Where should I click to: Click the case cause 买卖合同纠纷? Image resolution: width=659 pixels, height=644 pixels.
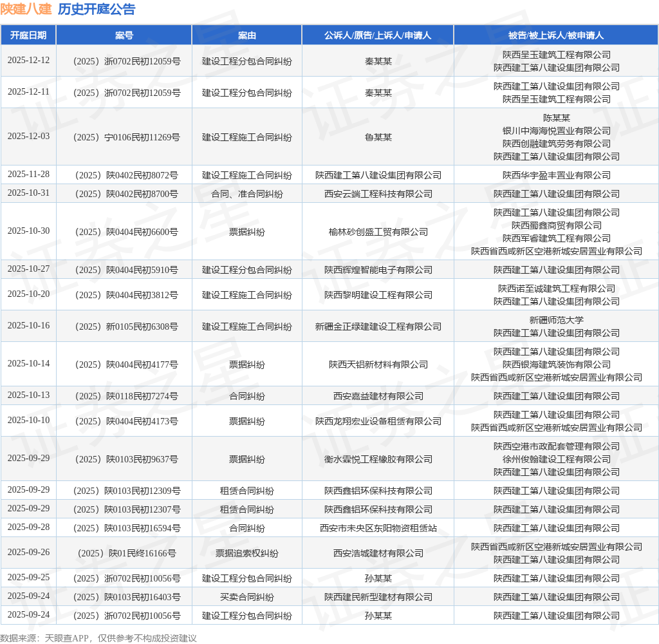click(247, 597)
